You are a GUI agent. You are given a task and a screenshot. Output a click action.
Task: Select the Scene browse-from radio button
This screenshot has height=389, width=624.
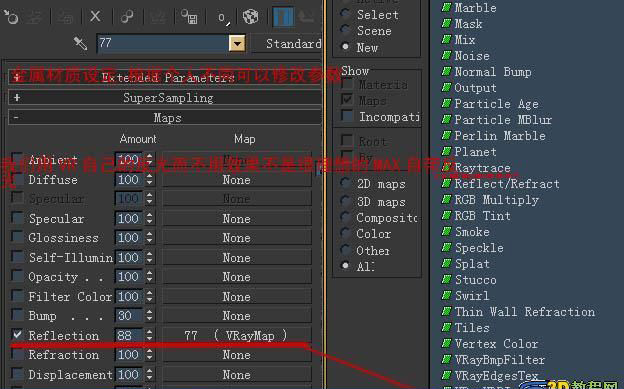point(345,30)
